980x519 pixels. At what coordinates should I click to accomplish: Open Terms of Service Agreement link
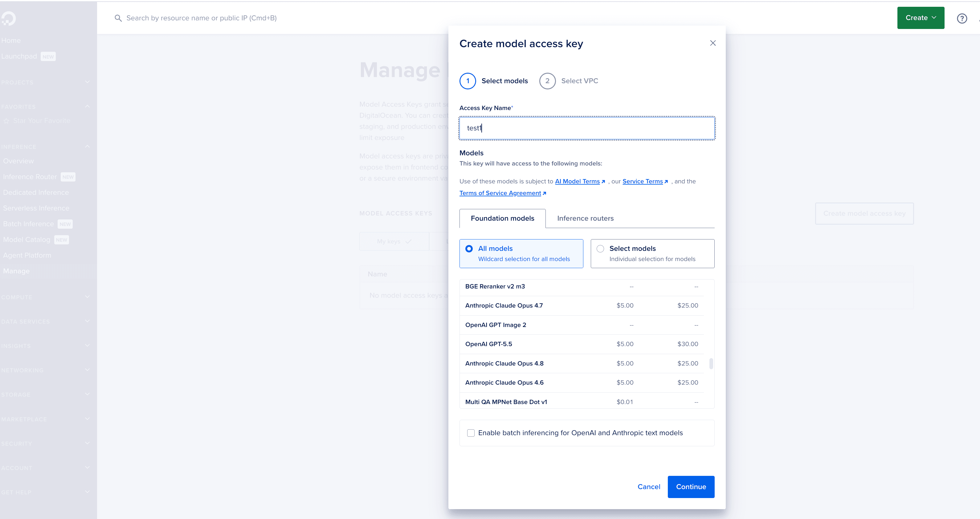[x=503, y=193]
